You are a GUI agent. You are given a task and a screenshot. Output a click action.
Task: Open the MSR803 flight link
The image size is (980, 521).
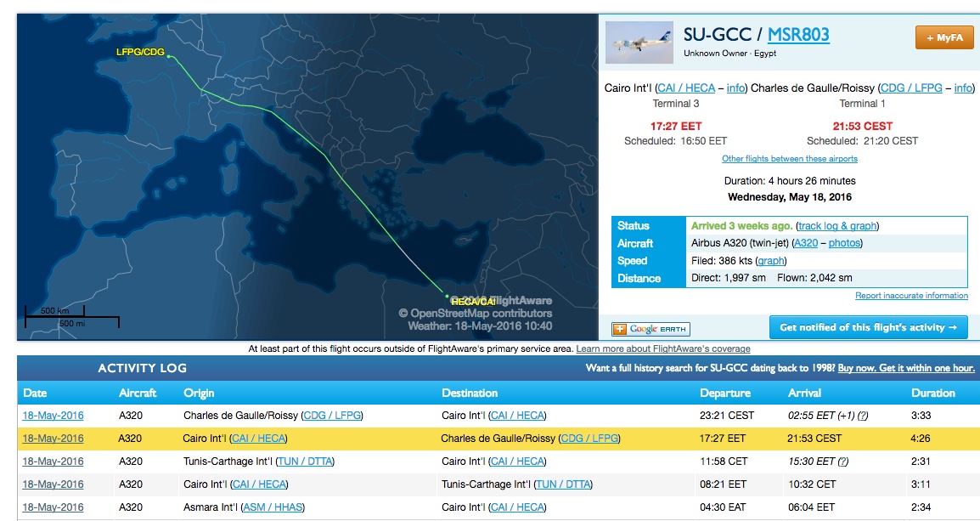(798, 35)
